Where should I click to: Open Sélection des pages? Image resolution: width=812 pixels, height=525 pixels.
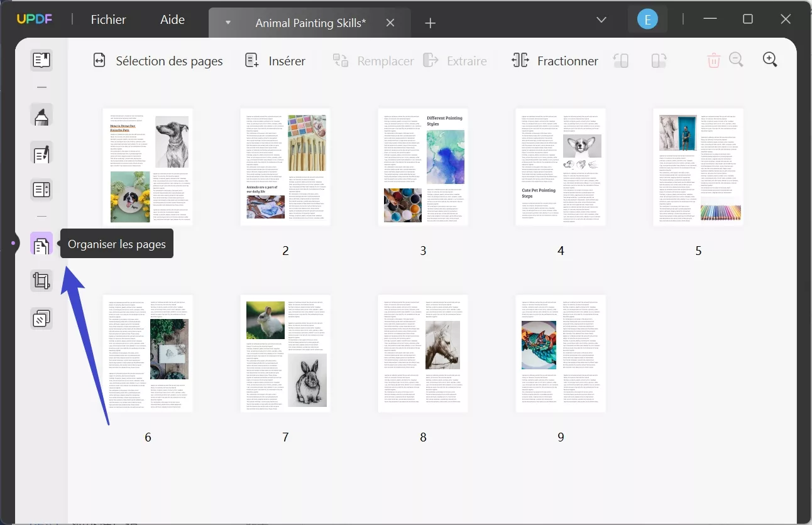[x=158, y=61]
